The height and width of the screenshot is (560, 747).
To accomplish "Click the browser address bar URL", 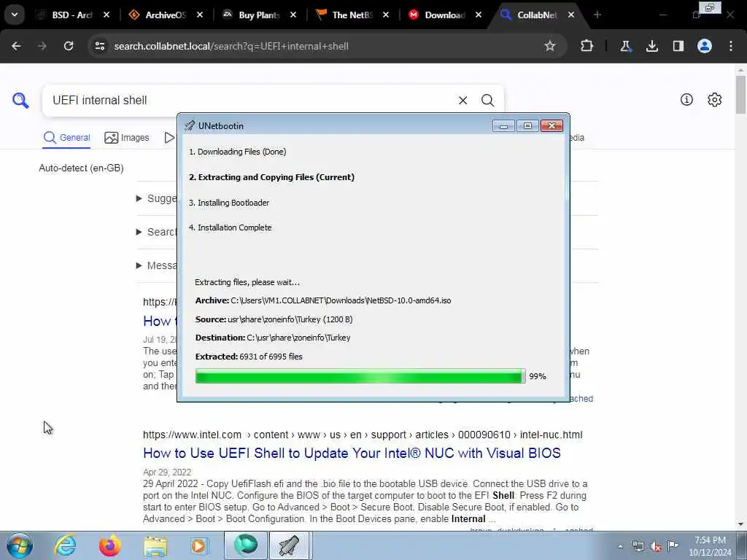I will (x=231, y=46).
